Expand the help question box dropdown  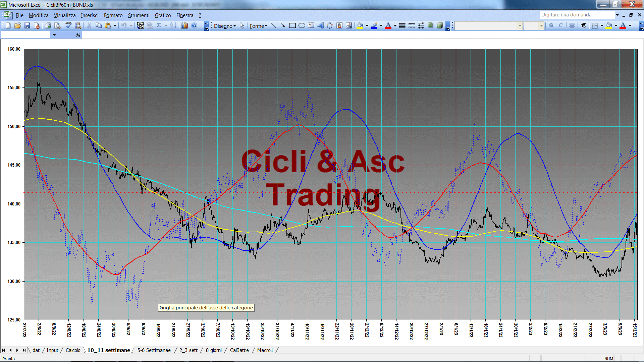617,15
